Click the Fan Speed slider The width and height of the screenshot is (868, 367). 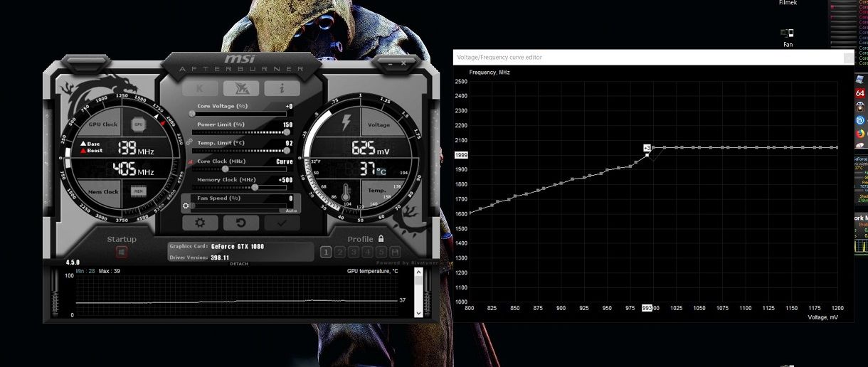coord(240,206)
